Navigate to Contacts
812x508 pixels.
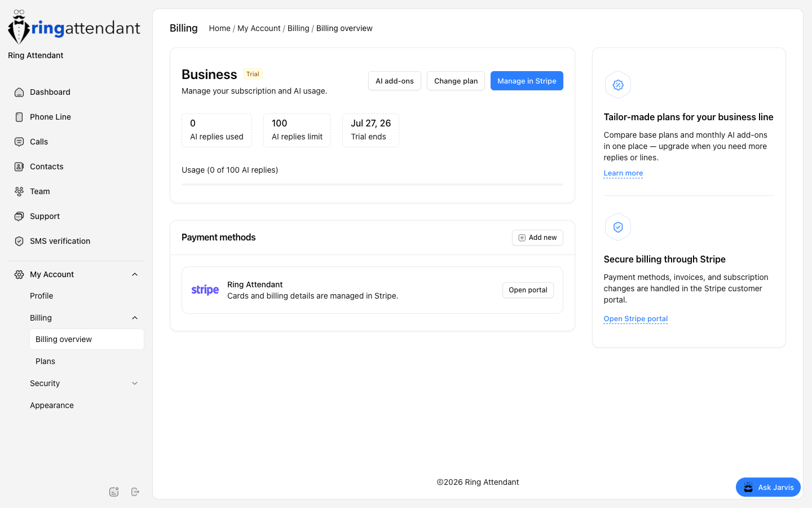click(x=76, y=167)
